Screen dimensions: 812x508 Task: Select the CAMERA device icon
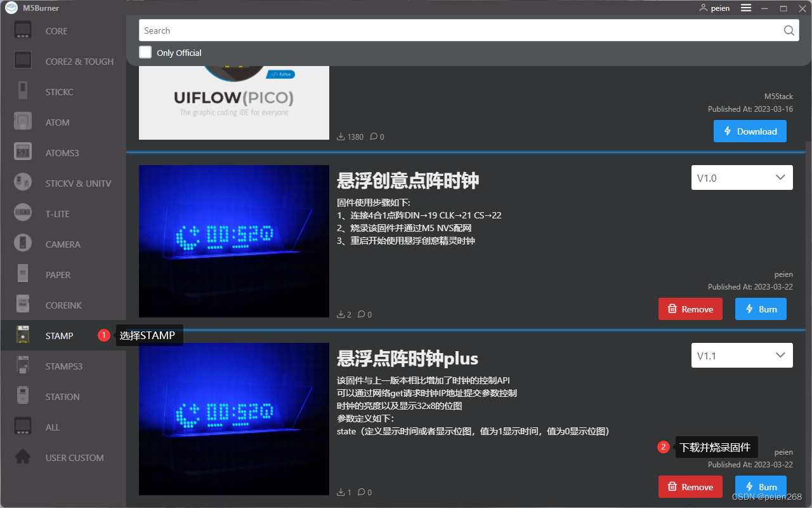(23, 244)
